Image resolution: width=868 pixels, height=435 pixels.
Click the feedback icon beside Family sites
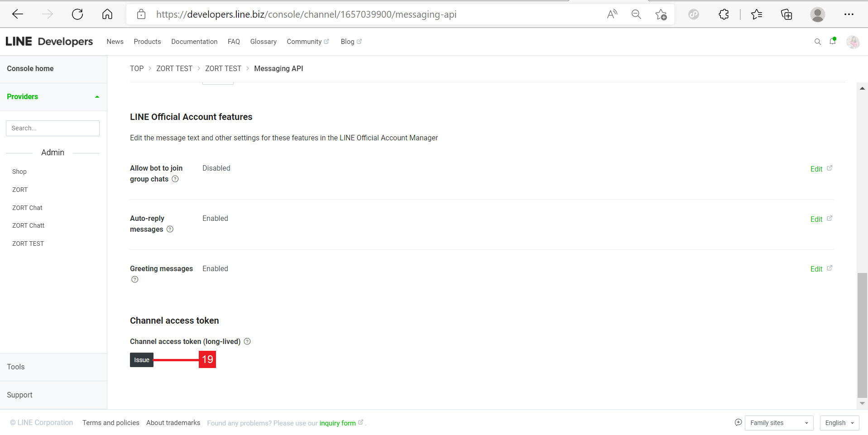tap(738, 422)
